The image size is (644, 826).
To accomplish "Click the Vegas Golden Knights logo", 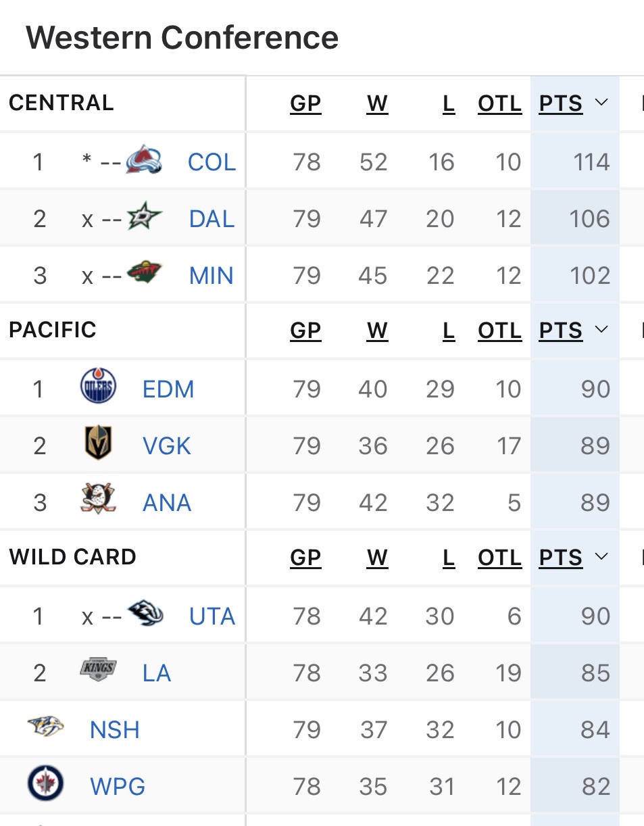I will [98, 444].
